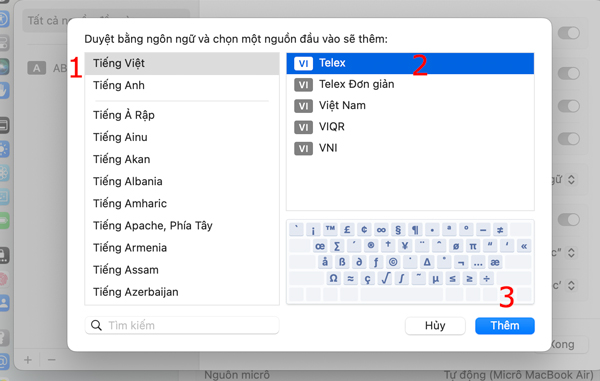The width and height of the screenshot is (600, 381).
Task: Click the Thêm button to add input source
Action: point(505,326)
